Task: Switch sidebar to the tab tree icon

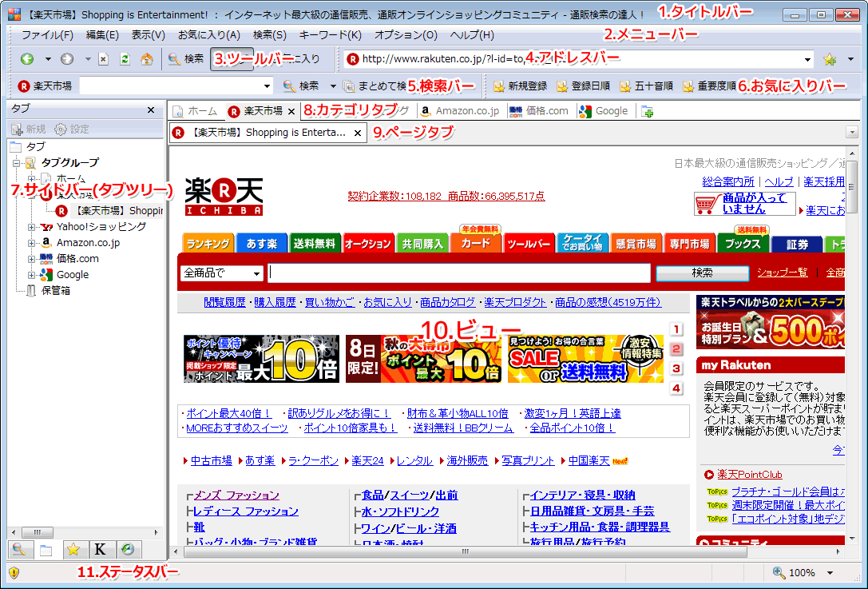Action: 46,549
